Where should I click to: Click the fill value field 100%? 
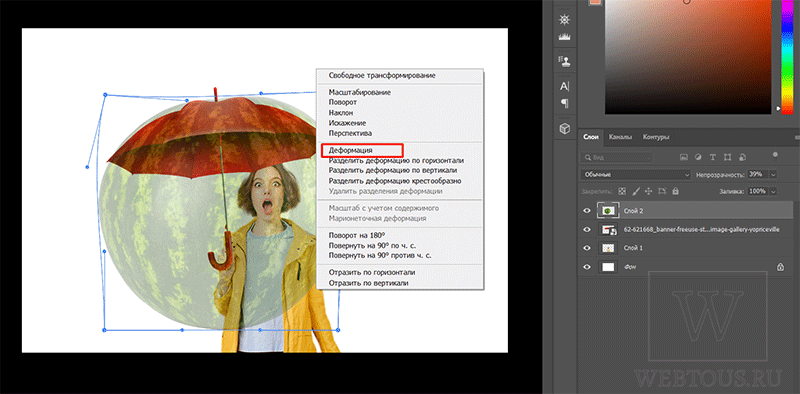[757, 191]
